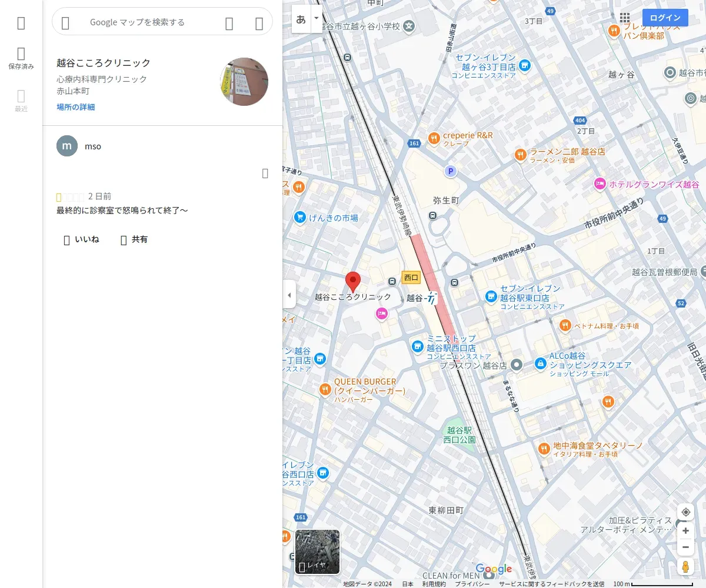Viewport: 706px width, 588px height.
Task: Click the CLEAN for MEN label
Action: (451, 576)
